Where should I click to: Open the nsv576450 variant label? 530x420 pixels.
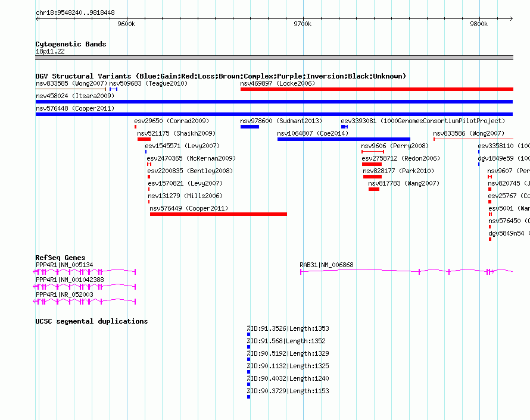pos(509,221)
